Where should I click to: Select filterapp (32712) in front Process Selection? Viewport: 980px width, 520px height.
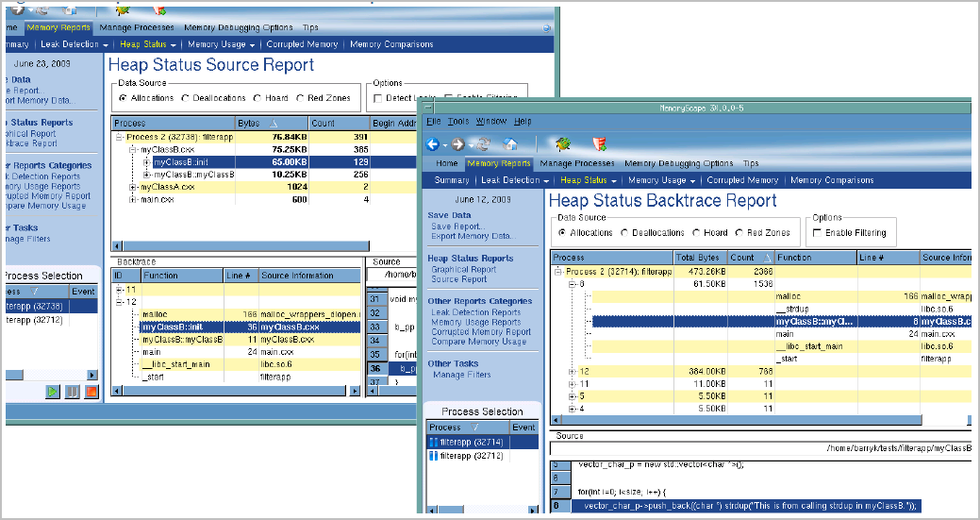[x=468, y=456]
